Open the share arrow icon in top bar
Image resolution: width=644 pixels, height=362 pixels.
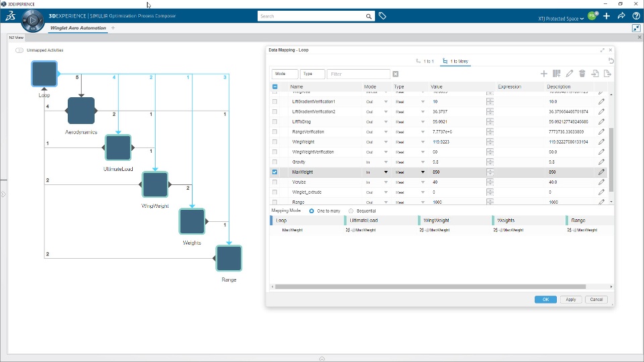621,16
